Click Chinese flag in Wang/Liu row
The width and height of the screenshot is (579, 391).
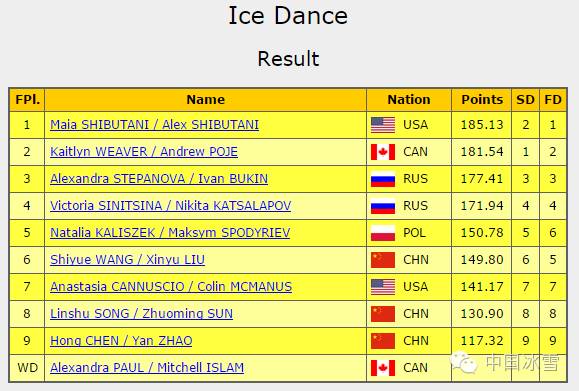383,260
